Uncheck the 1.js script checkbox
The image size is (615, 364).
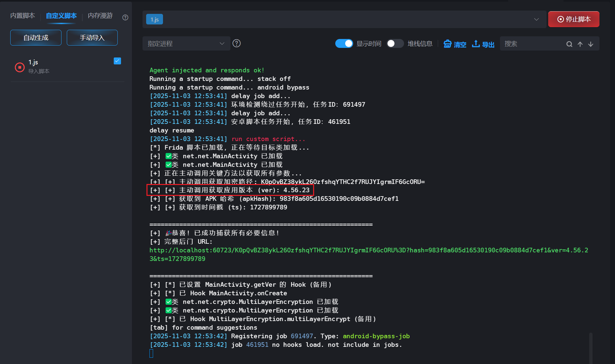[x=117, y=61]
